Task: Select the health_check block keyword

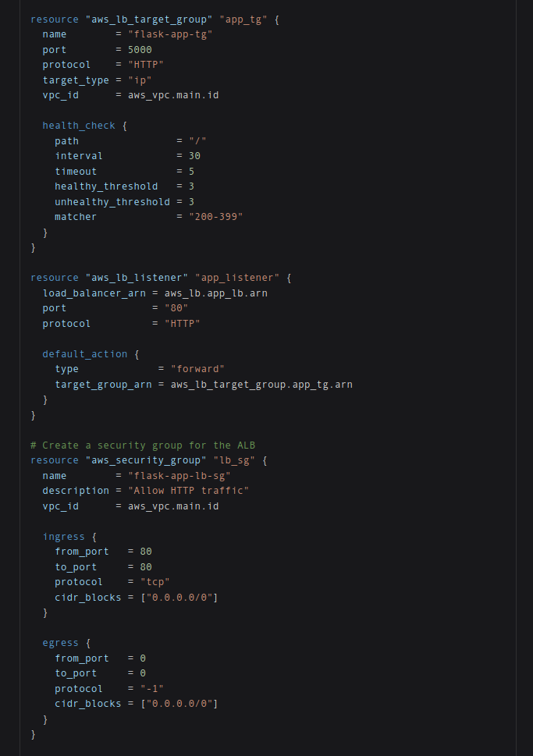Action: (79, 126)
